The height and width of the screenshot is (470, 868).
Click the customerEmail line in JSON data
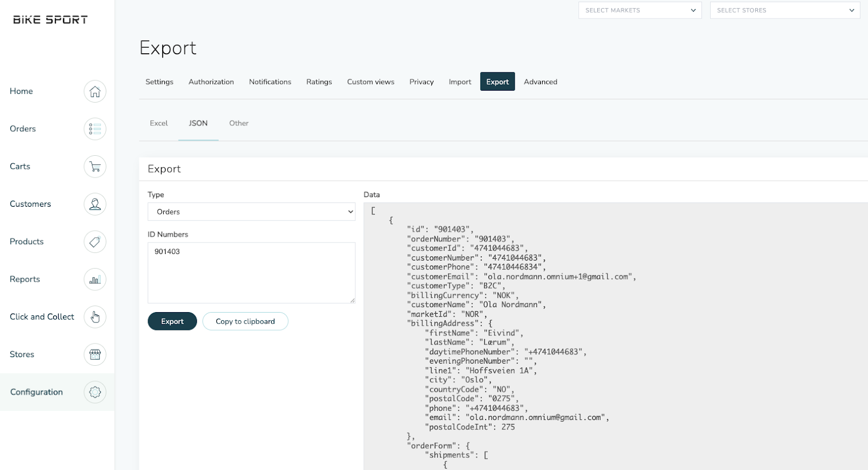521,277
